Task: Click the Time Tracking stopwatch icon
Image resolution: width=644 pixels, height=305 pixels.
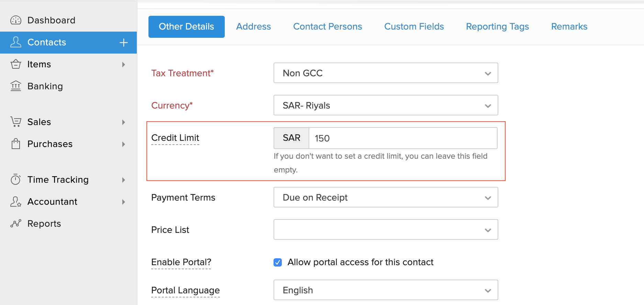Action: coord(16,179)
